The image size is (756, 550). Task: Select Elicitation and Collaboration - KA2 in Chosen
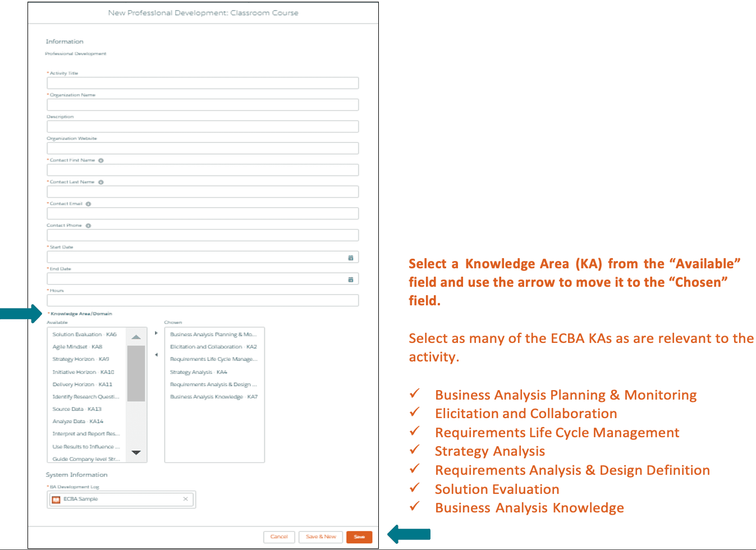214,347
